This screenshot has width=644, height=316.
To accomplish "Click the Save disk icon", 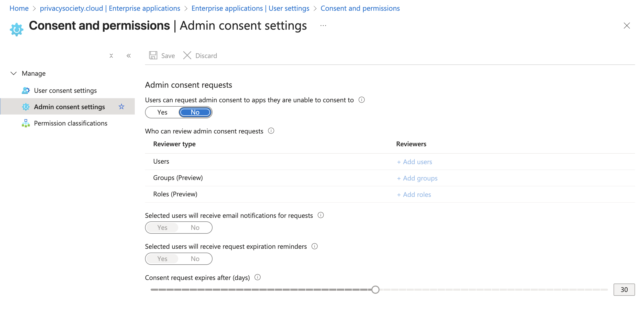I will coord(153,55).
